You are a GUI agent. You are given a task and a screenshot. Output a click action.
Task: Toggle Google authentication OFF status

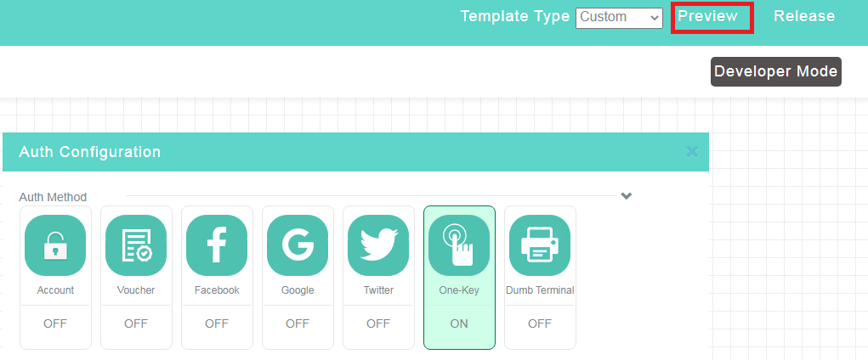[x=298, y=324]
